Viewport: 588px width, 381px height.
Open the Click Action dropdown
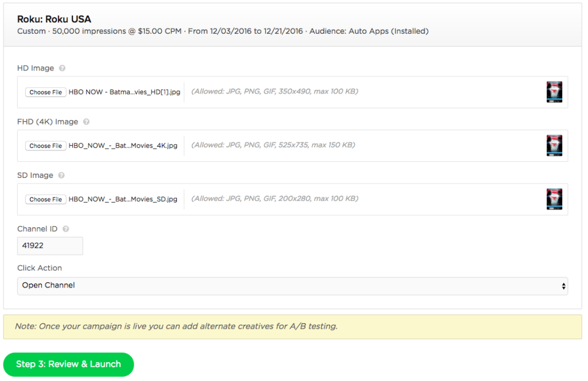(292, 286)
